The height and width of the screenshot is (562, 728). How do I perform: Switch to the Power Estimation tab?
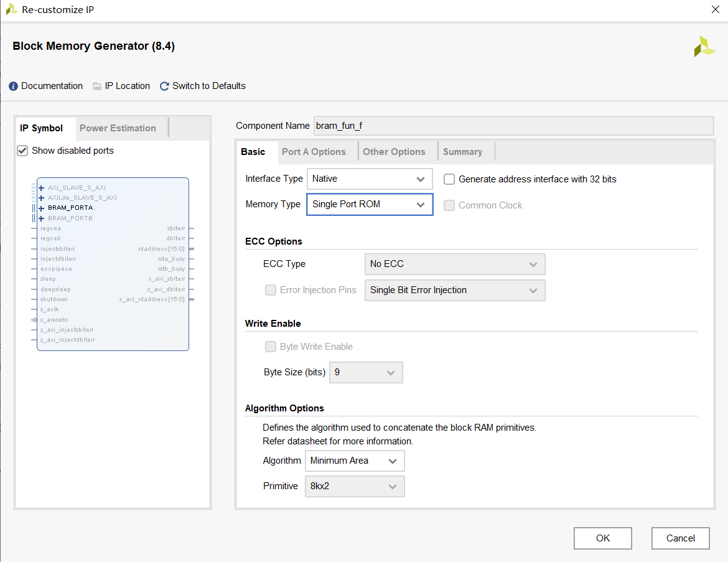[118, 128]
